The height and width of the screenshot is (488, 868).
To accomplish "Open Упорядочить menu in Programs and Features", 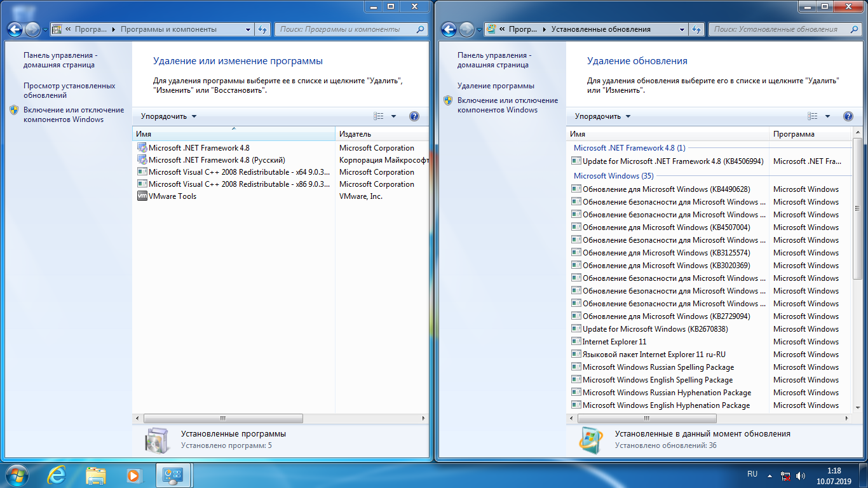I will (x=169, y=116).
